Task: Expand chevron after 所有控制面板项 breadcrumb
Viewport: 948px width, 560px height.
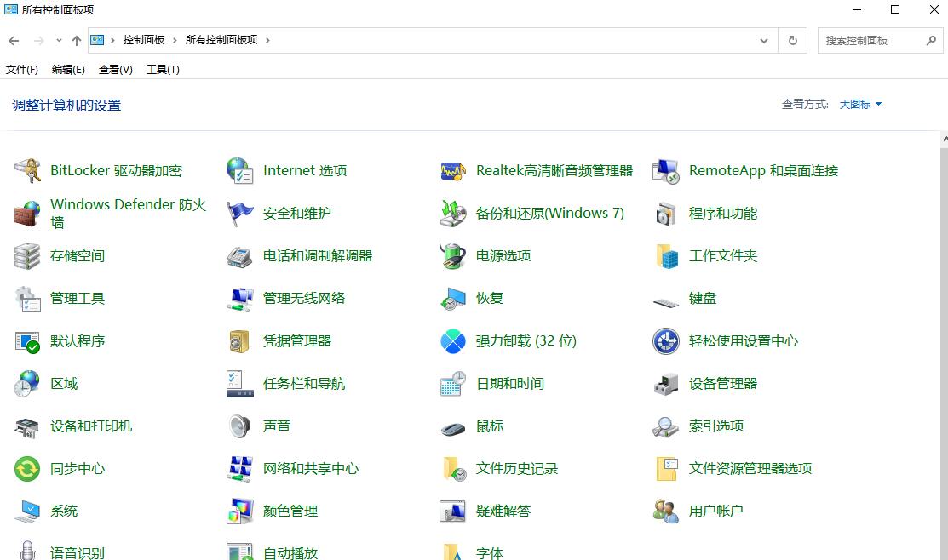Action: tap(267, 41)
